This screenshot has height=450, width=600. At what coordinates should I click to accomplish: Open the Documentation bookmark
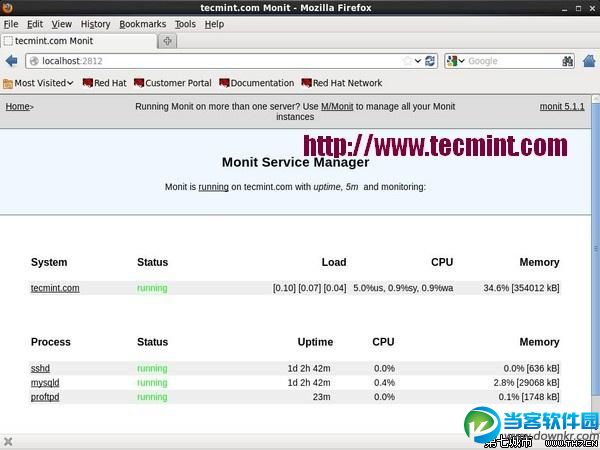(x=257, y=83)
